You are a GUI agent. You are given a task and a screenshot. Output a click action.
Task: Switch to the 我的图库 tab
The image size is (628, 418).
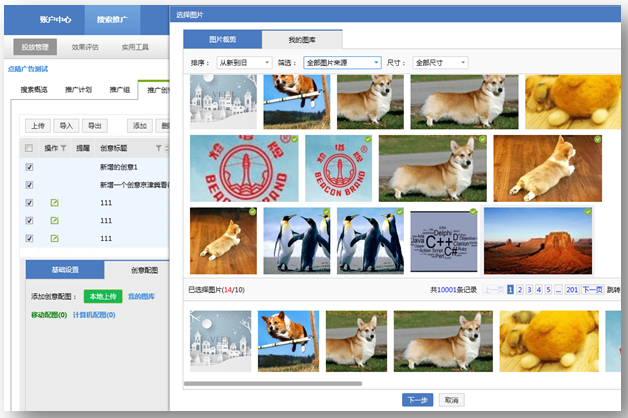pos(302,39)
